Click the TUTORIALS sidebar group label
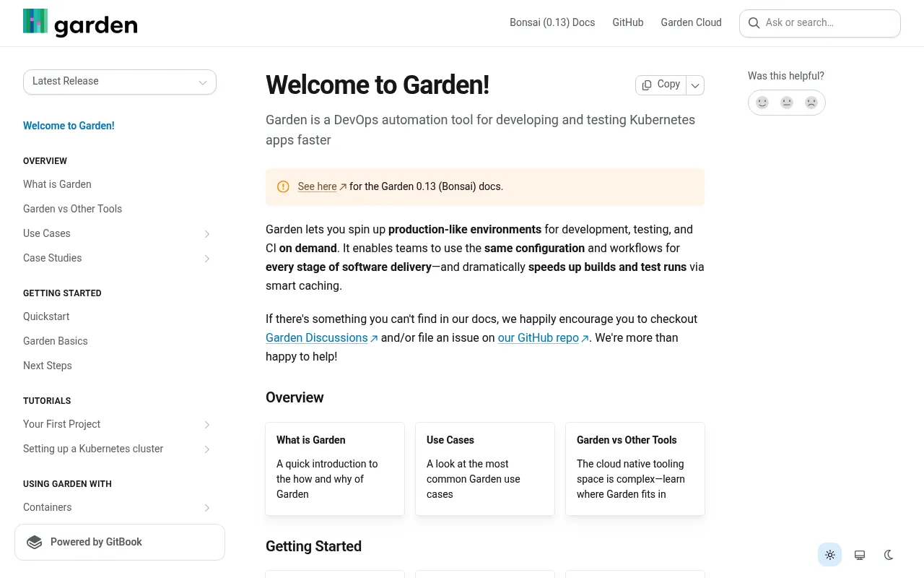Viewport: 924px width, 578px height. [x=47, y=401]
